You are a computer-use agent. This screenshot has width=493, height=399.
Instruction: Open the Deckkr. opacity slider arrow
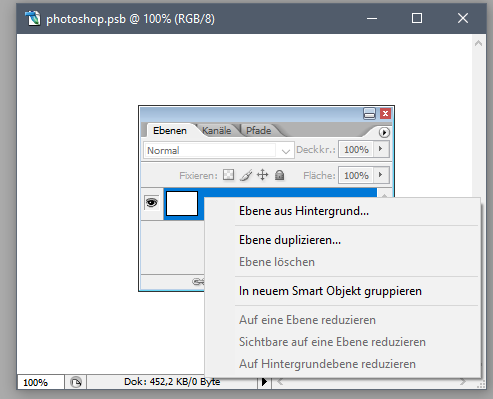click(381, 149)
